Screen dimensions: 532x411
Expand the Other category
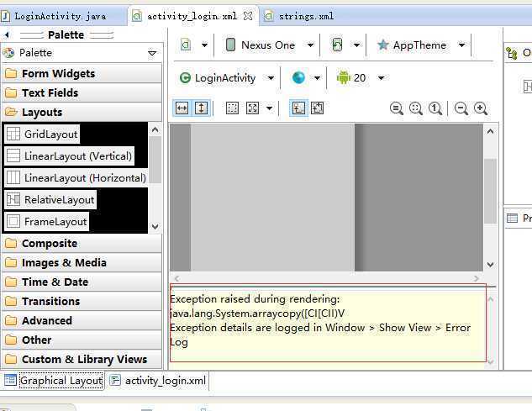(82, 340)
